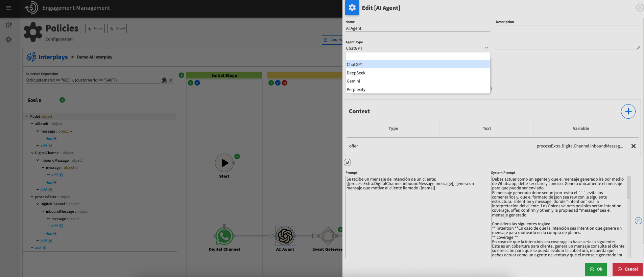Expand the System Prompt editor icon

point(638,221)
